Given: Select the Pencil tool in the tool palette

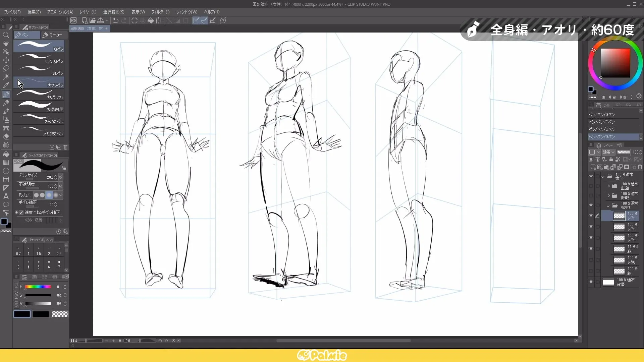Looking at the screenshot, I should (6, 103).
